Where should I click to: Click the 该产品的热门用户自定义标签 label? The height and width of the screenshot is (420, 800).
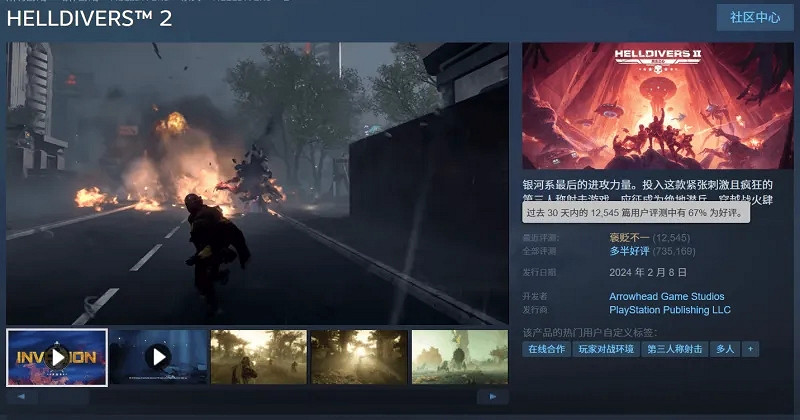590,333
